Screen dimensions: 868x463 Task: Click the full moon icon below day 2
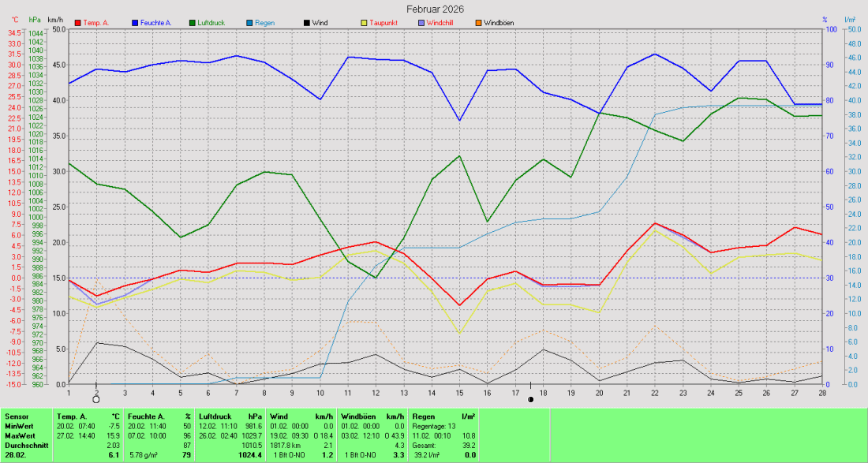click(96, 400)
